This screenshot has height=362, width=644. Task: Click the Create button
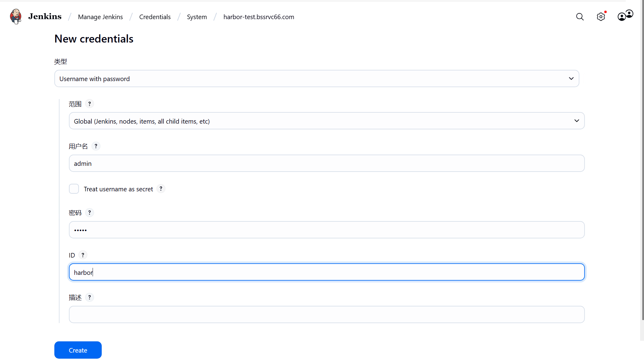coord(78,350)
